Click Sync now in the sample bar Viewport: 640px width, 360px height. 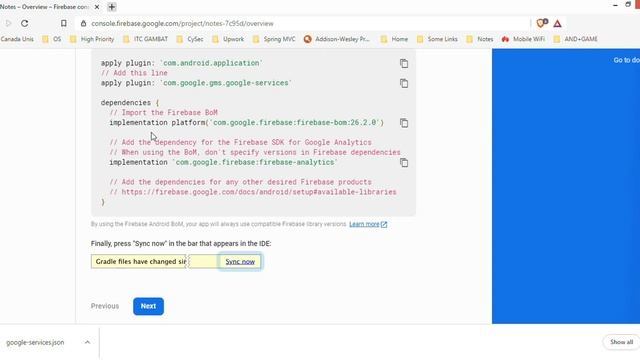click(240, 262)
